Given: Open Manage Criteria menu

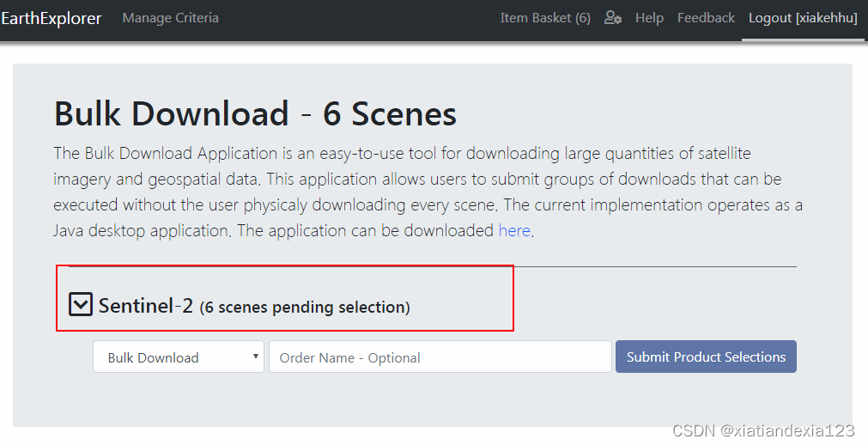Looking at the screenshot, I should click(171, 18).
